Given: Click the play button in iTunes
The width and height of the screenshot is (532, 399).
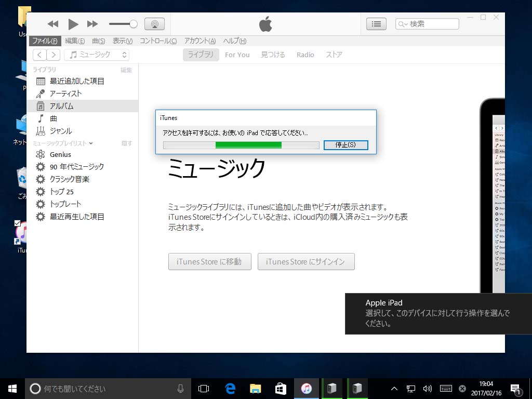Looking at the screenshot, I should (x=73, y=24).
